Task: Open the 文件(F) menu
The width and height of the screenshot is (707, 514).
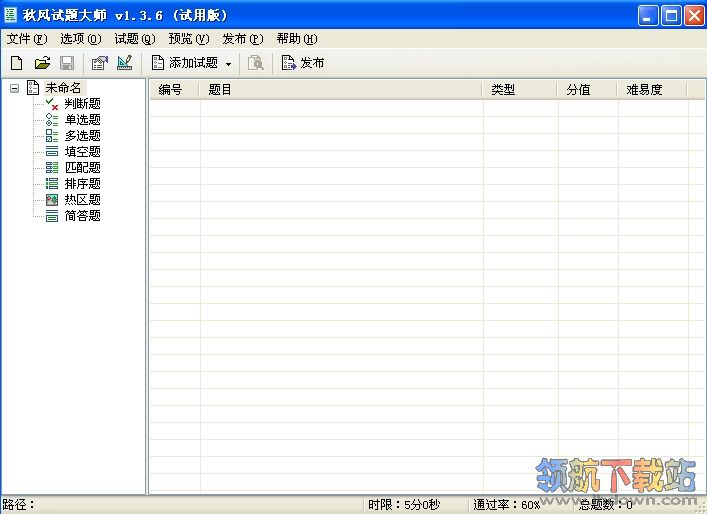Action: [27, 39]
